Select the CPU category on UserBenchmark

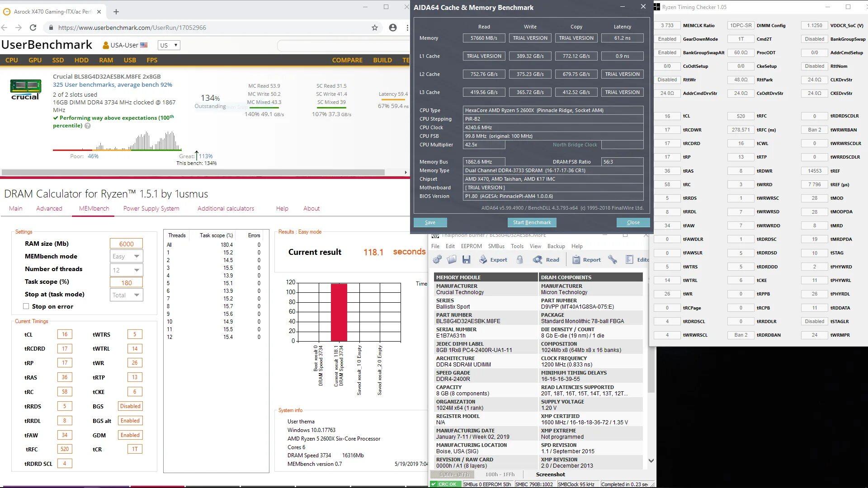coord(12,60)
